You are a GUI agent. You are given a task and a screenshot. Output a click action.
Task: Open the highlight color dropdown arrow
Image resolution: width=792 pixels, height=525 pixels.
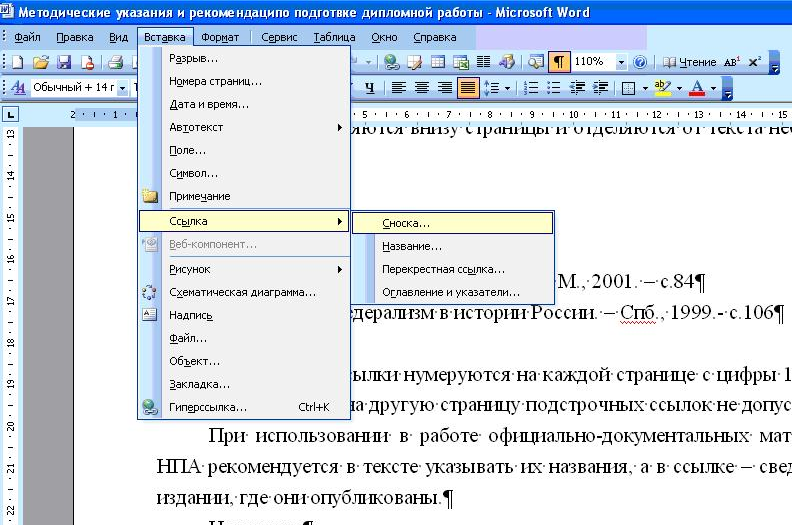[679, 88]
